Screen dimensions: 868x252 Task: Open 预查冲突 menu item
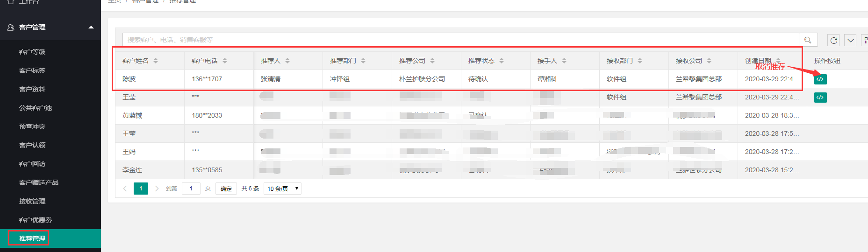point(50,126)
